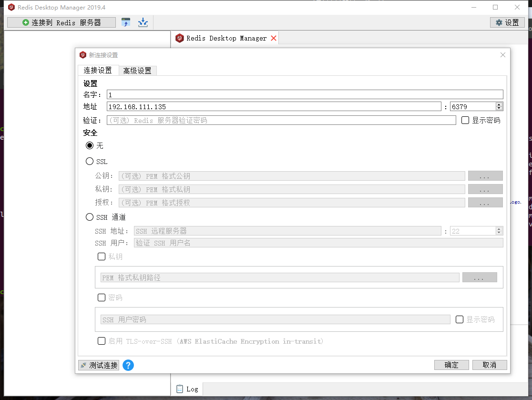The image size is (532, 400).
Task: Open the Settings gear button
Action: (507, 22)
